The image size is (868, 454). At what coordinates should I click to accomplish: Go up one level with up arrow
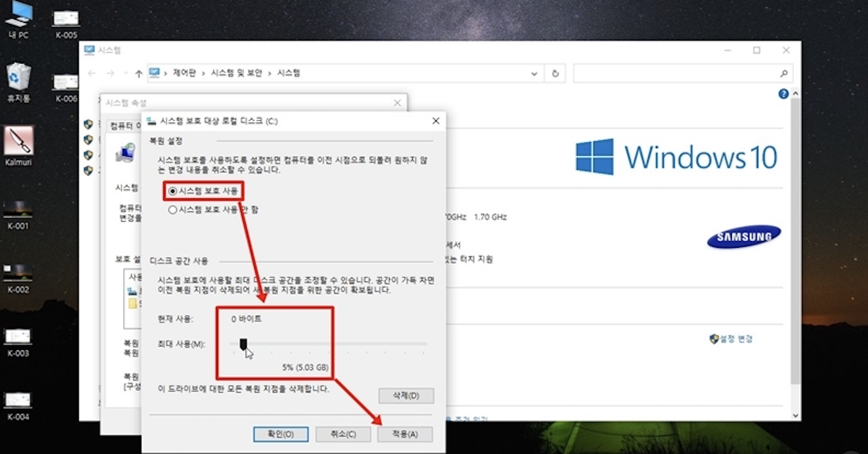tap(139, 73)
